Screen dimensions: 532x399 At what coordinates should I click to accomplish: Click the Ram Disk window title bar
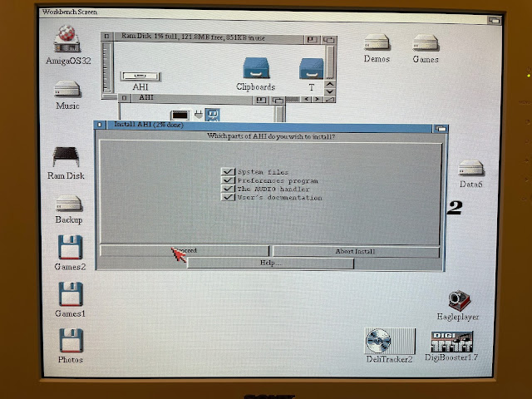pos(209,37)
